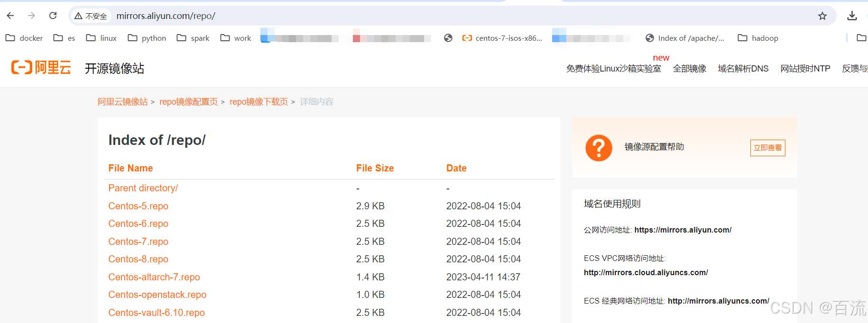Click 2.9 KB size of Centos-5.repo

pos(370,206)
